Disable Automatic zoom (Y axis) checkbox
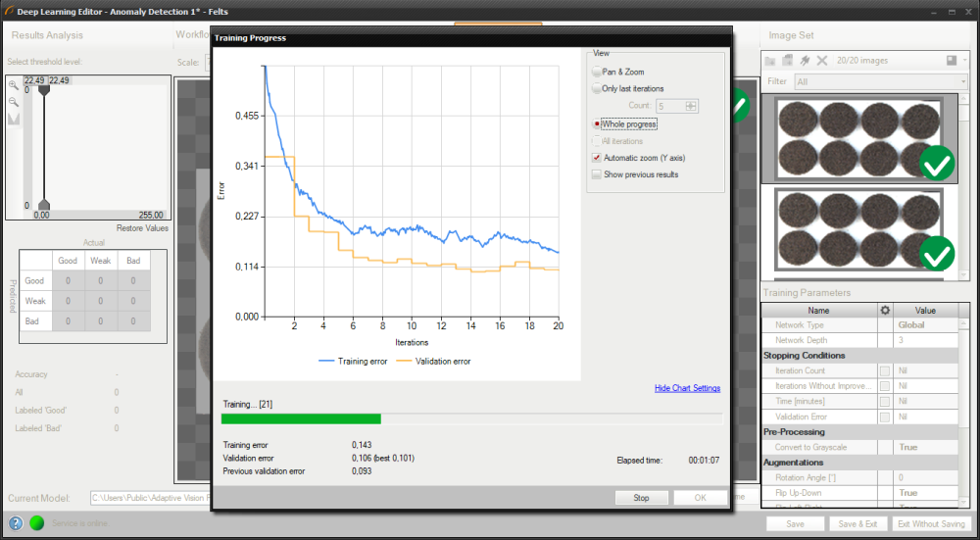 (x=596, y=158)
